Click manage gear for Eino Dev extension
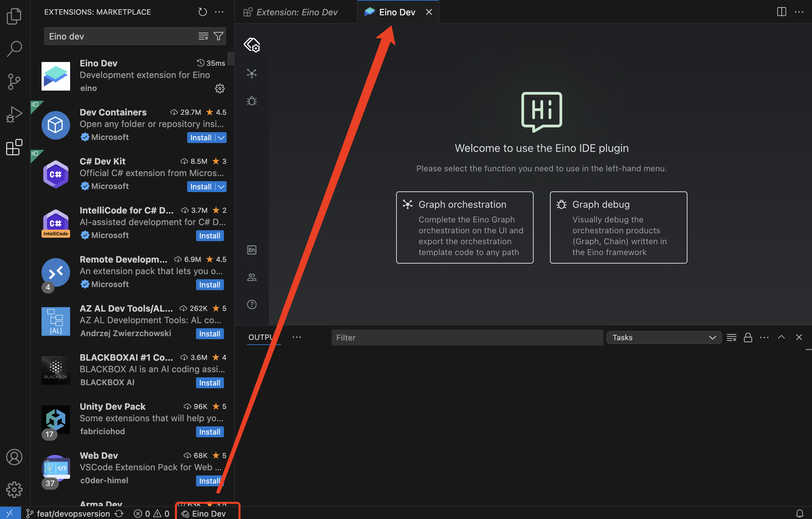 point(220,89)
